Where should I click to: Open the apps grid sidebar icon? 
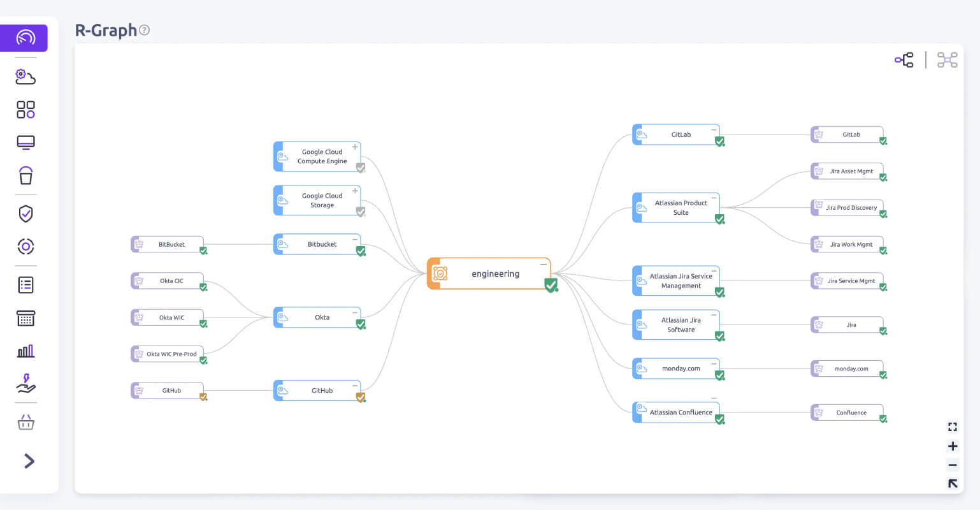tap(25, 110)
